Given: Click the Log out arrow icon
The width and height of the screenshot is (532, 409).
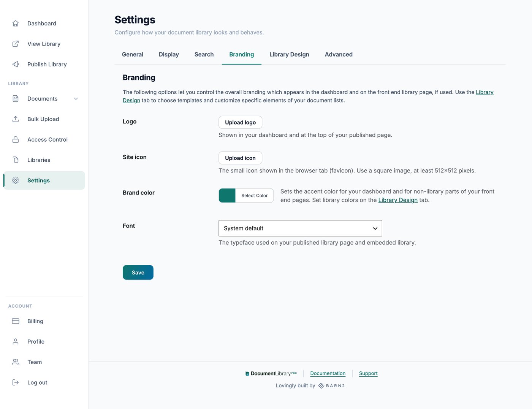Looking at the screenshot, I should 16,383.
